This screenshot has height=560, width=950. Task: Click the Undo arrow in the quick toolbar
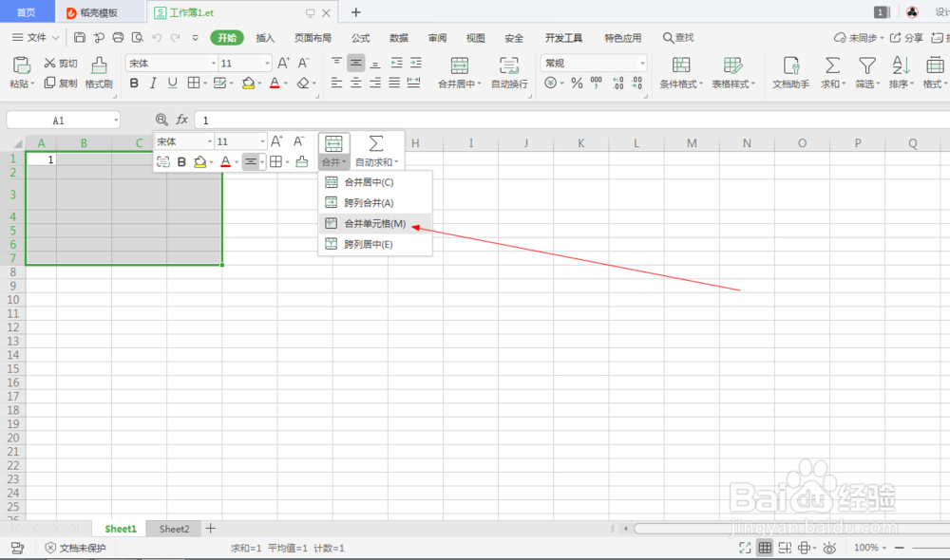click(157, 38)
